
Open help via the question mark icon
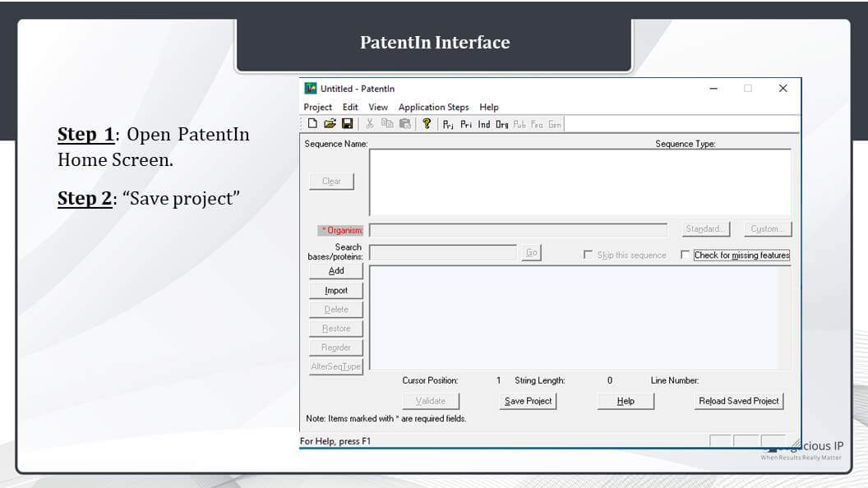click(x=427, y=124)
